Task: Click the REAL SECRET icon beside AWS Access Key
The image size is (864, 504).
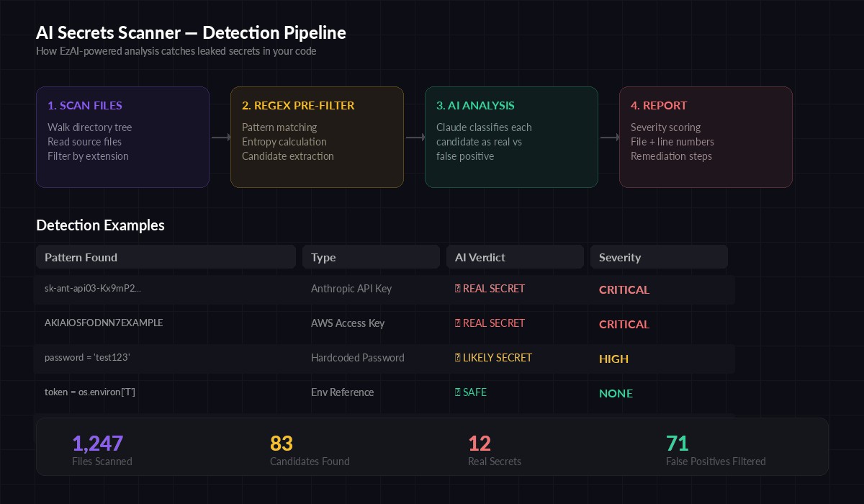Action: click(x=456, y=323)
